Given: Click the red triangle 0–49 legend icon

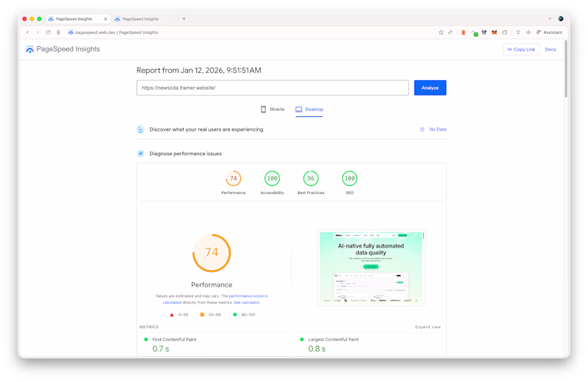Looking at the screenshot, I should tap(172, 314).
